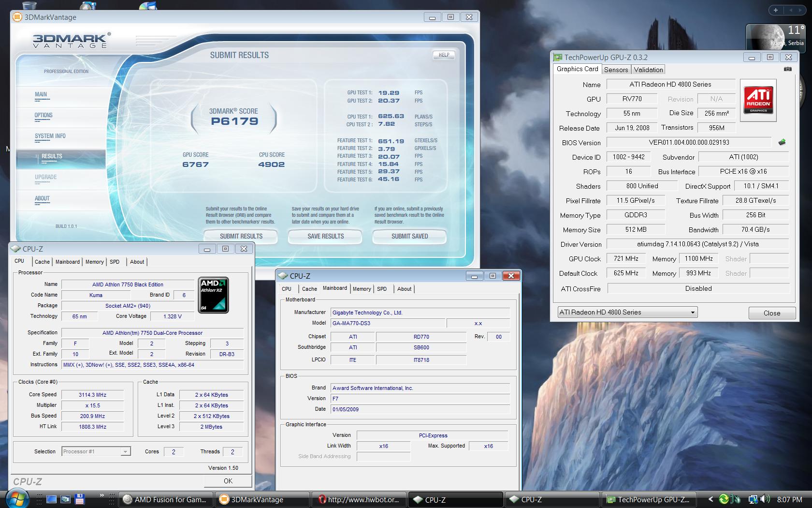Click the BIOS Date 01/05/2009 field
812x508 pixels.
420,409
